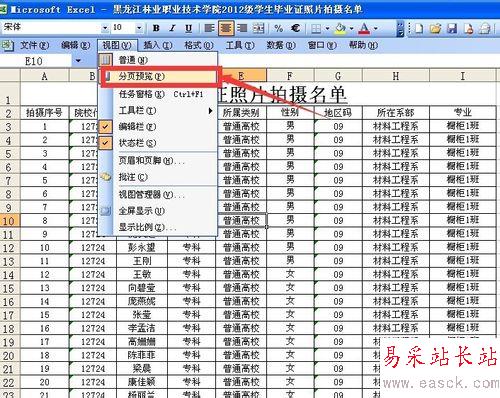Save the workbook with floppy icon
This screenshot has width=500, height=398.
[452, 29]
